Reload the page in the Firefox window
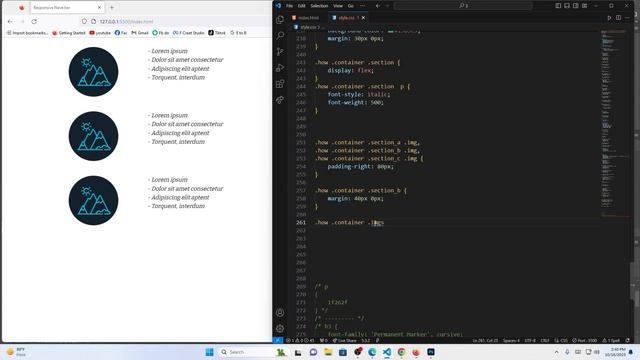The height and width of the screenshot is (360, 640). (x=34, y=21)
